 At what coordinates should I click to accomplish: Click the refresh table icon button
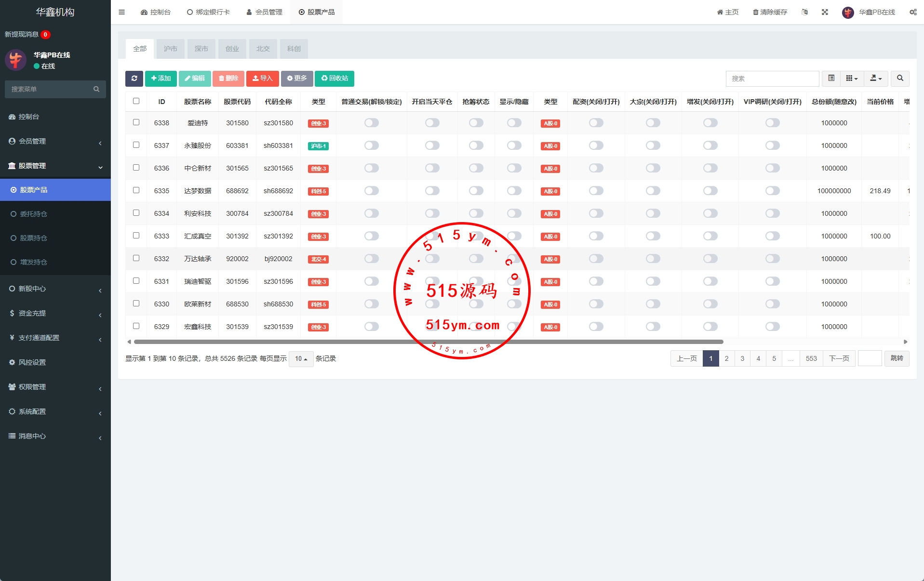click(134, 79)
